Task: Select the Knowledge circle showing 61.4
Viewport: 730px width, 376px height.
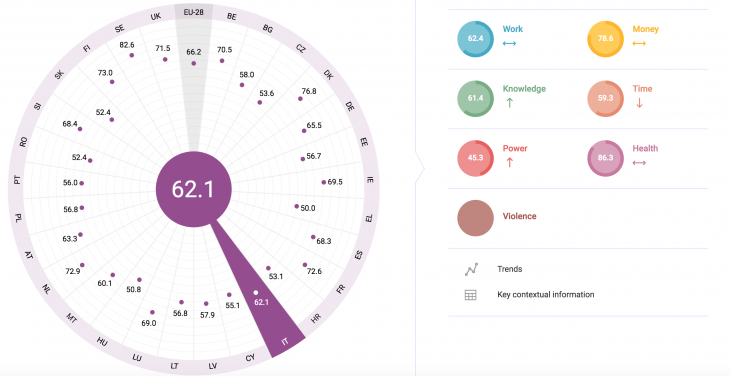Action: pos(475,98)
